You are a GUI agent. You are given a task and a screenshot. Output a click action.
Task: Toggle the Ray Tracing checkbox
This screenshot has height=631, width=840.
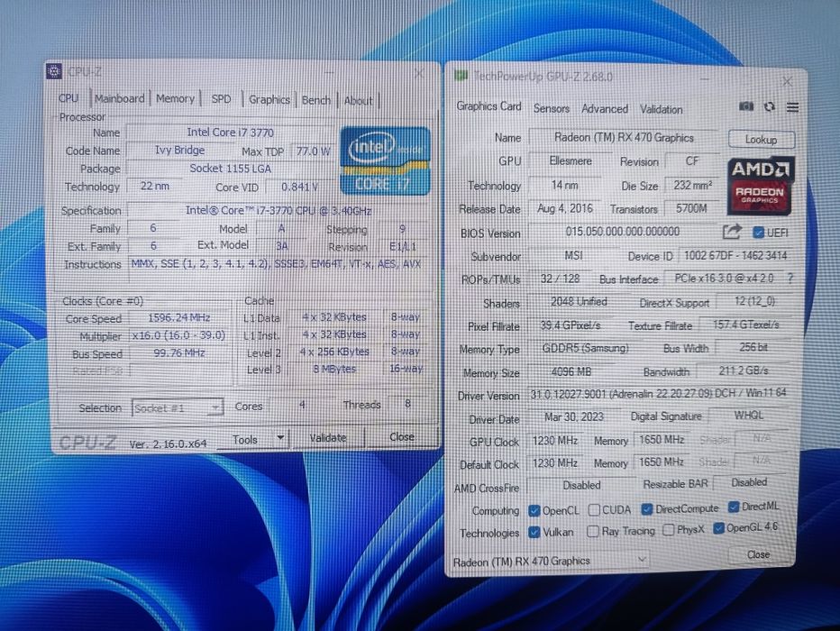coord(592,531)
